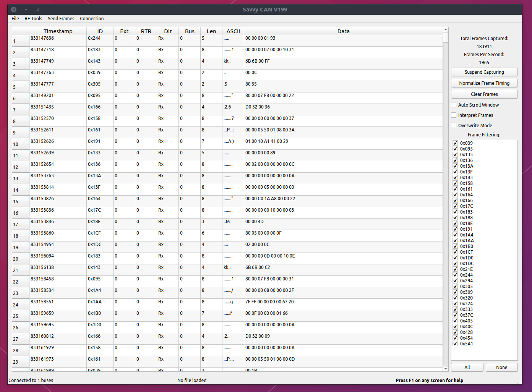
Task: Open the RE Tools menu
Action: point(33,18)
